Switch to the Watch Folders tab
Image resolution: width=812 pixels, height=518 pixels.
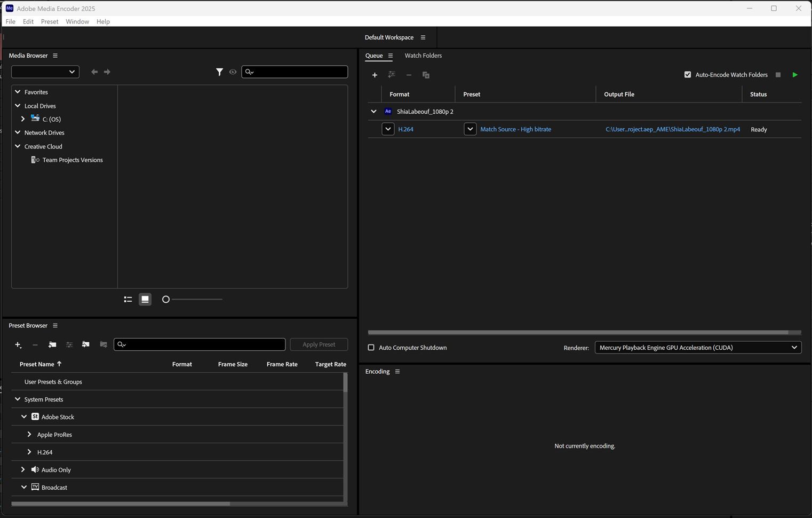tap(423, 56)
